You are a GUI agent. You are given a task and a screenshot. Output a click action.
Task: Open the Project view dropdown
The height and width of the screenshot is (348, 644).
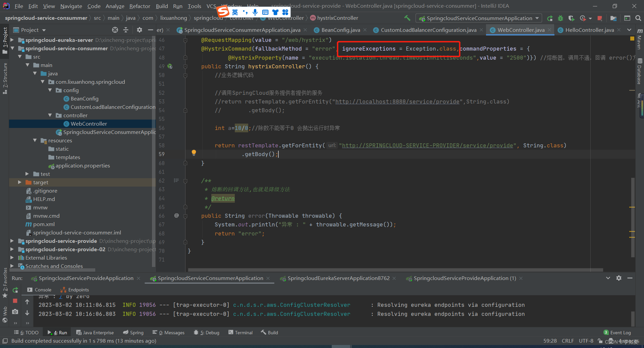pos(44,30)
